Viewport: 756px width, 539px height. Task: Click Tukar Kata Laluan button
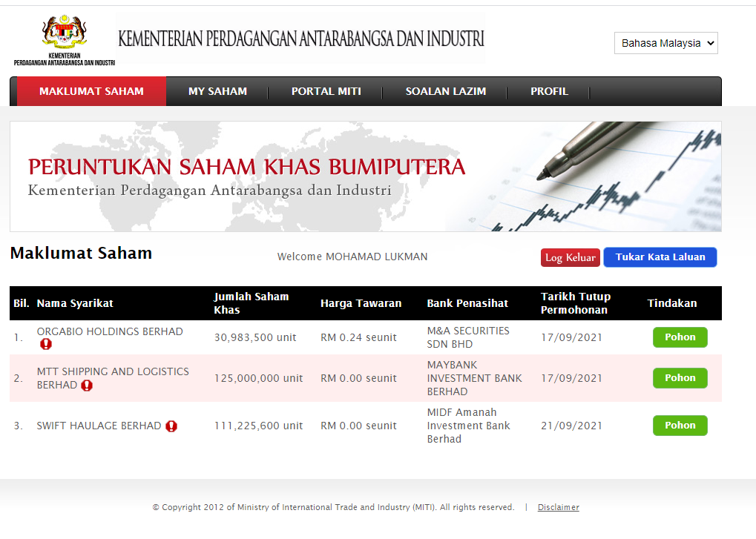(660, 257)
